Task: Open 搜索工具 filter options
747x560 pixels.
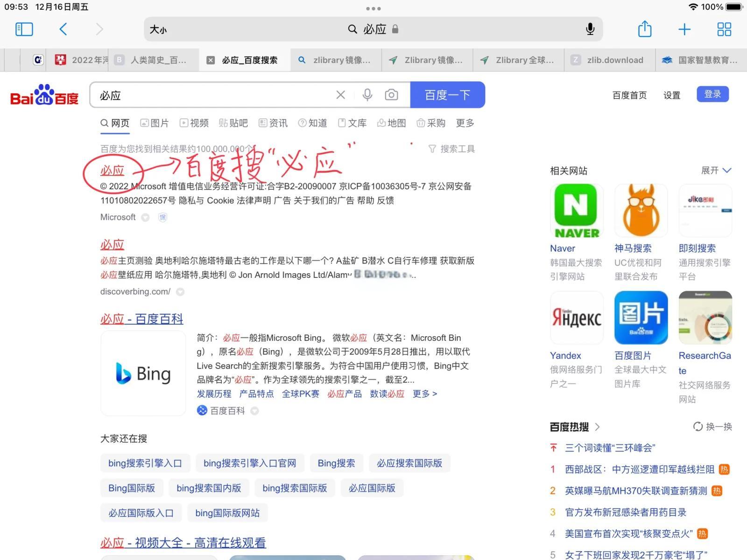Action: [x=451, y=149]
